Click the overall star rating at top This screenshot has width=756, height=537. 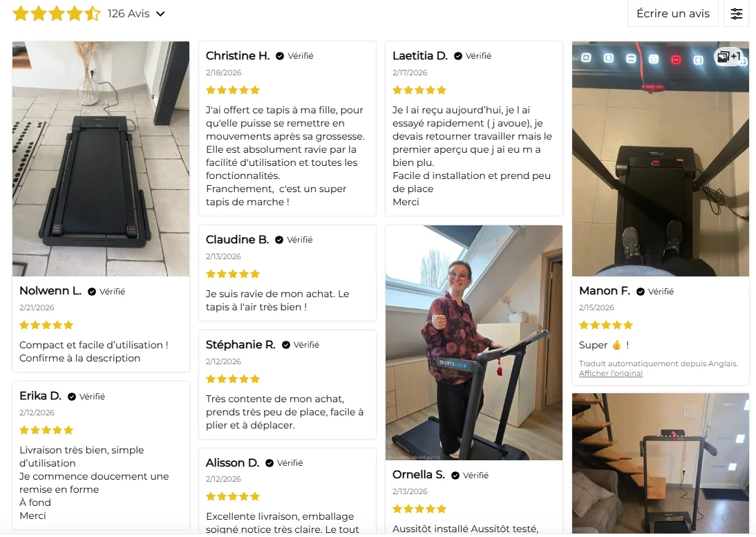(57, 14)
